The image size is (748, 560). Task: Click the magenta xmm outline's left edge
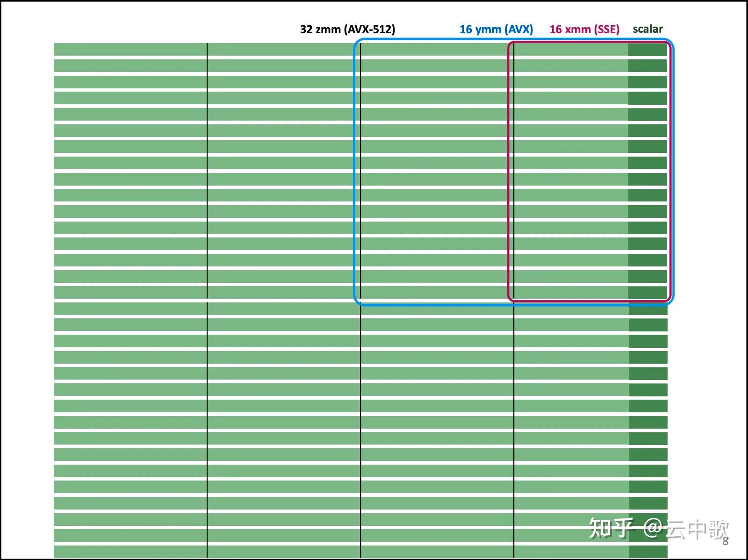click(x=509, y=171)
